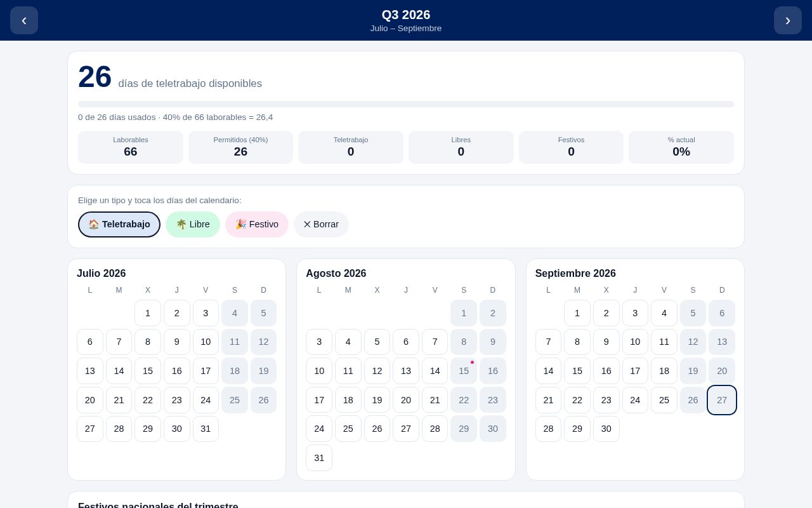Click the large 26 available days number
The width and height of the screenshot is (812, 508).
tap(95, 77)
